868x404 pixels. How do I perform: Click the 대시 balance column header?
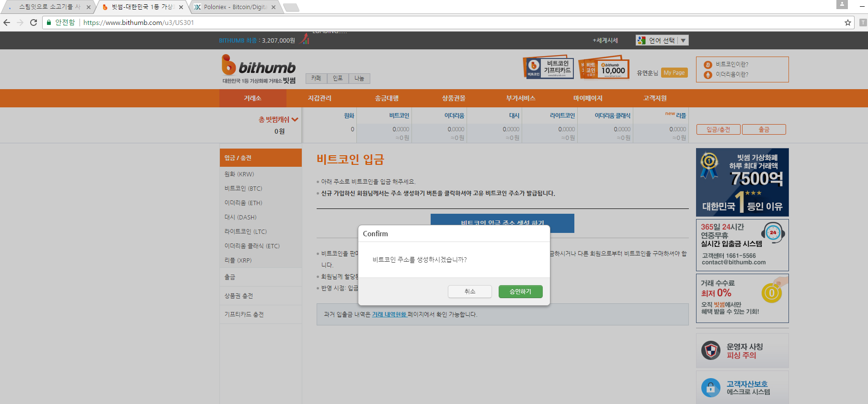point(514,115)
